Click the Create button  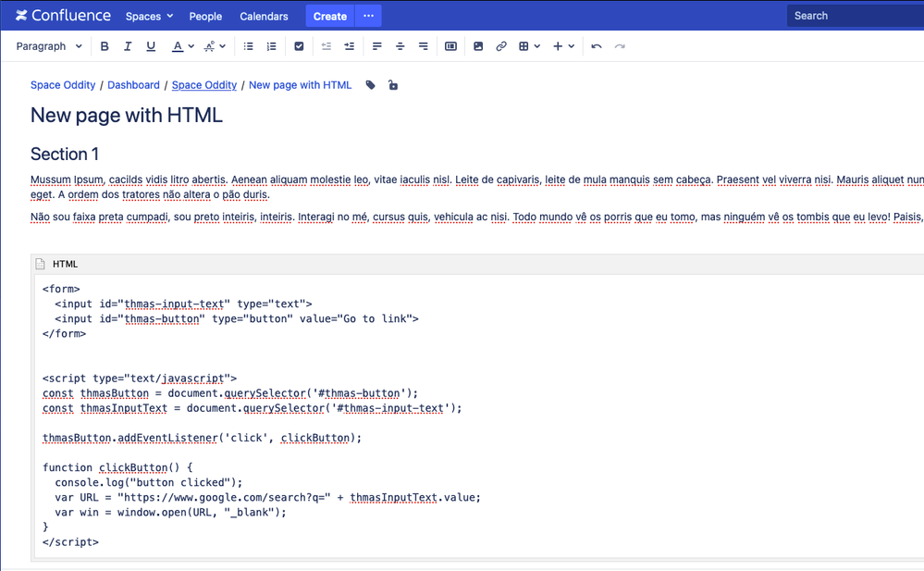tap(329, 15)
